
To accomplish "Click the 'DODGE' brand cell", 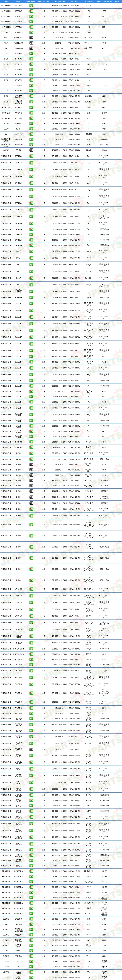I will [6, 32].
